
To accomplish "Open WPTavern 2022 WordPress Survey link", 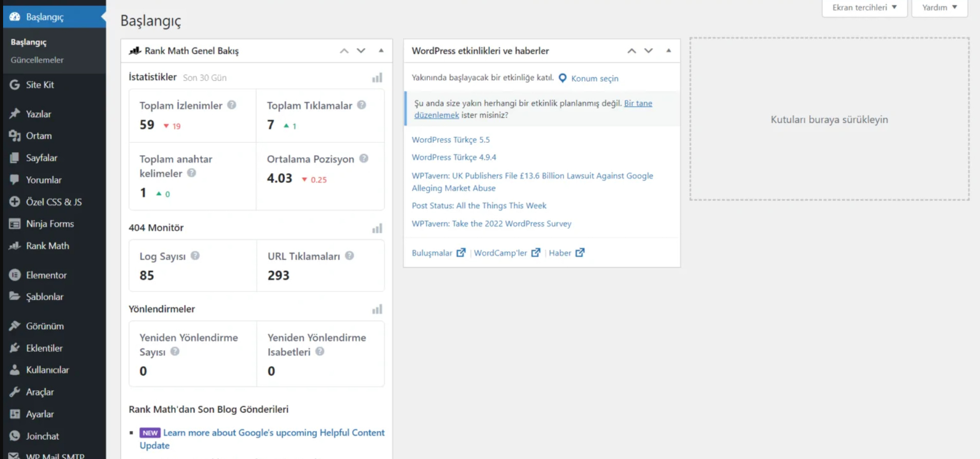I will (x=491, y=224).
